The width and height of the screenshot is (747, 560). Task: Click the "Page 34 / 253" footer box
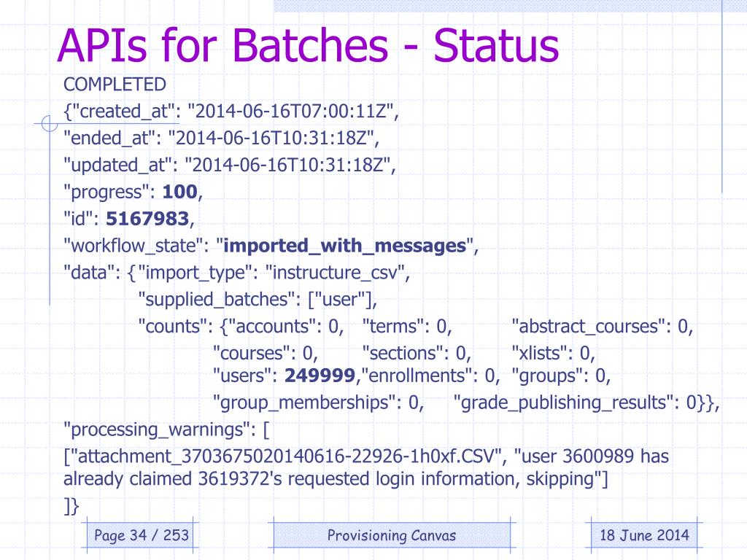coord(141,535)
